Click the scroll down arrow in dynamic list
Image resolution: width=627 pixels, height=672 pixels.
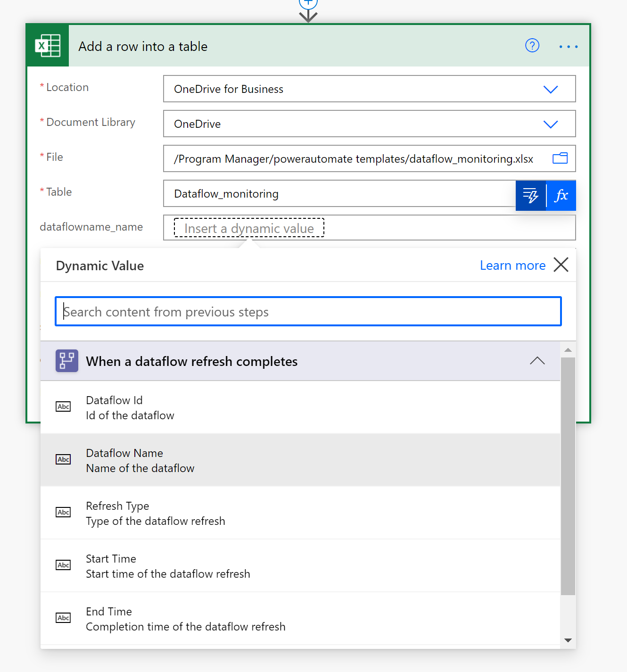pyautogui.click(x=568, y=640)
